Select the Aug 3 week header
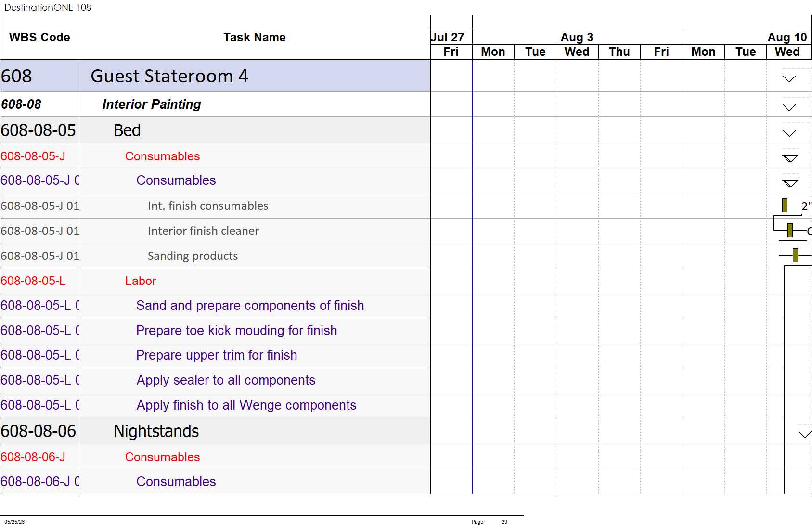Viewport: 812px width, 528px height. 577,37
